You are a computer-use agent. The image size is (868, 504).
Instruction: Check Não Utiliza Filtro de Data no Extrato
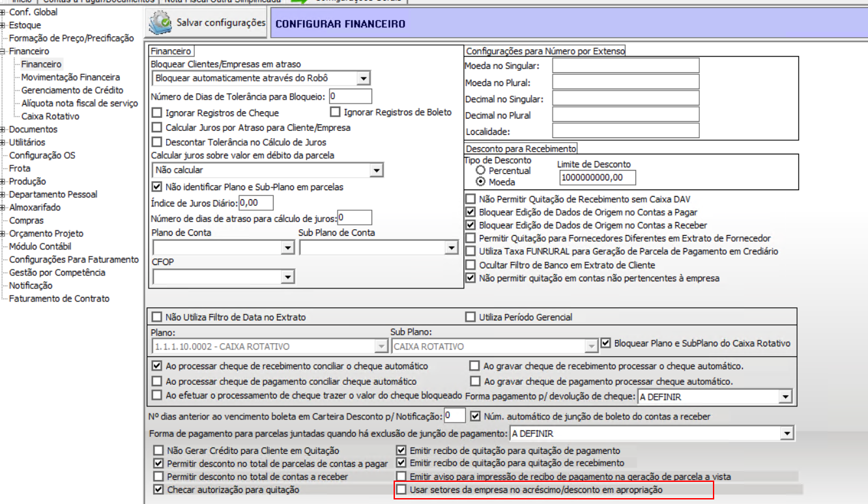[x=156, y=318]
